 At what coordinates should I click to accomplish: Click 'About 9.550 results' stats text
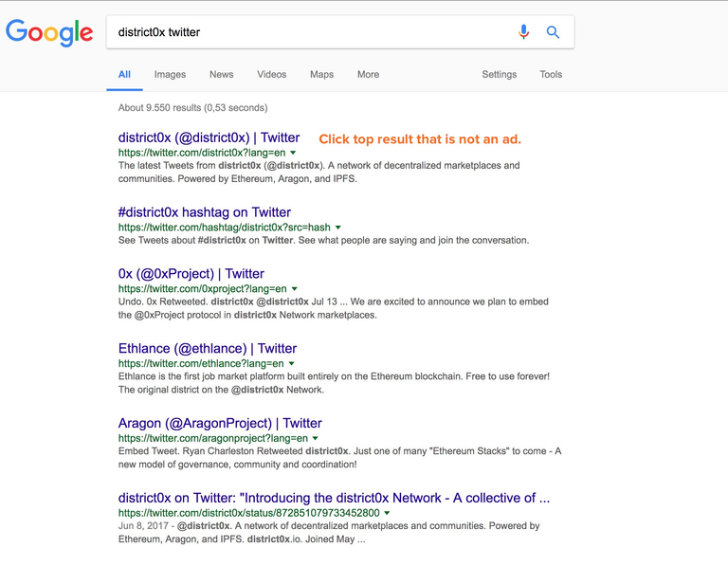(x=193, y=108)
